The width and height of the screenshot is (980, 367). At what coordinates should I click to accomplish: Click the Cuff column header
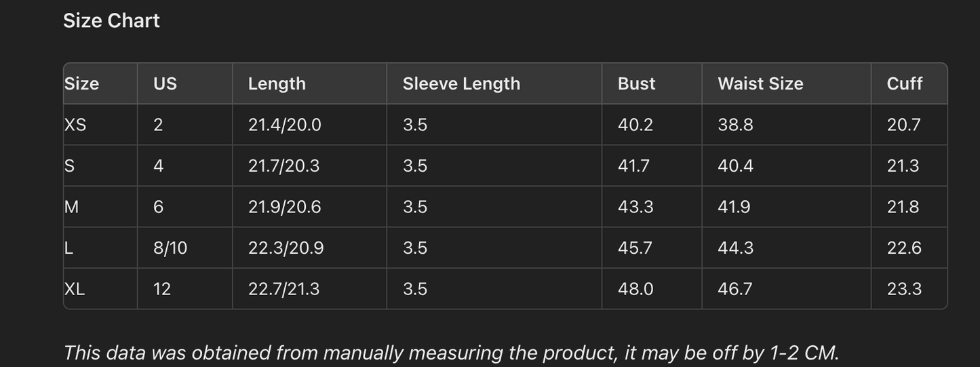tap(904, 83)
